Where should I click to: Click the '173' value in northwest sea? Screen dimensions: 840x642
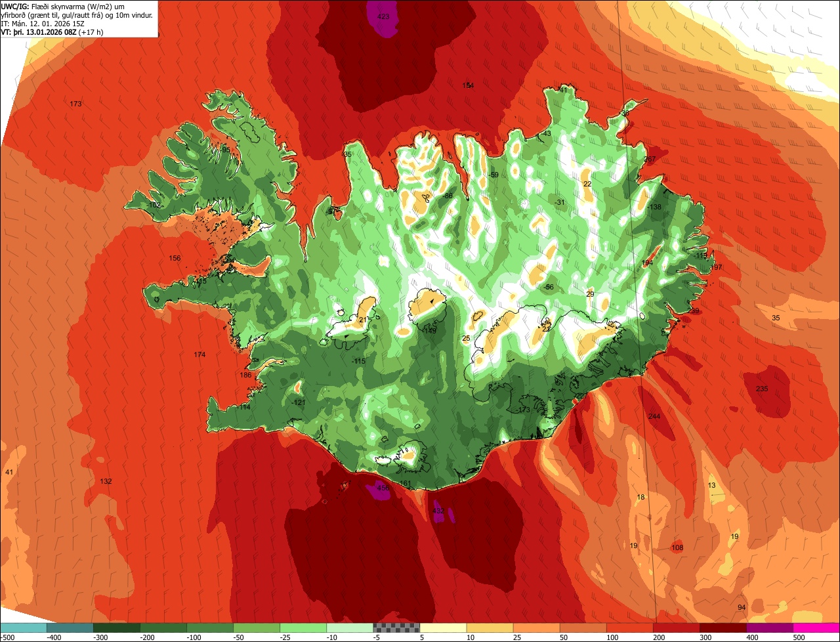tap(75, 104)
